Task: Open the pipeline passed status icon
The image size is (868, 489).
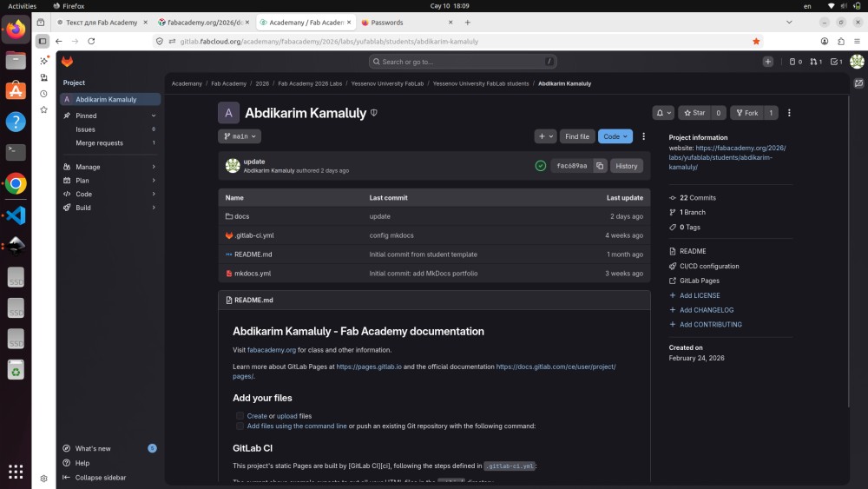Action: tap(541, 165)
